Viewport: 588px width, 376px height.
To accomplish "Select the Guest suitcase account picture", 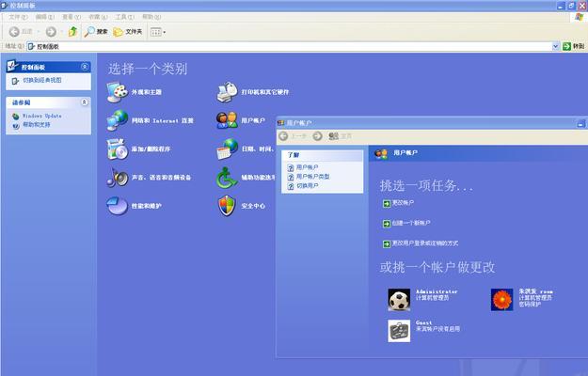I will (x=399, y=331).
